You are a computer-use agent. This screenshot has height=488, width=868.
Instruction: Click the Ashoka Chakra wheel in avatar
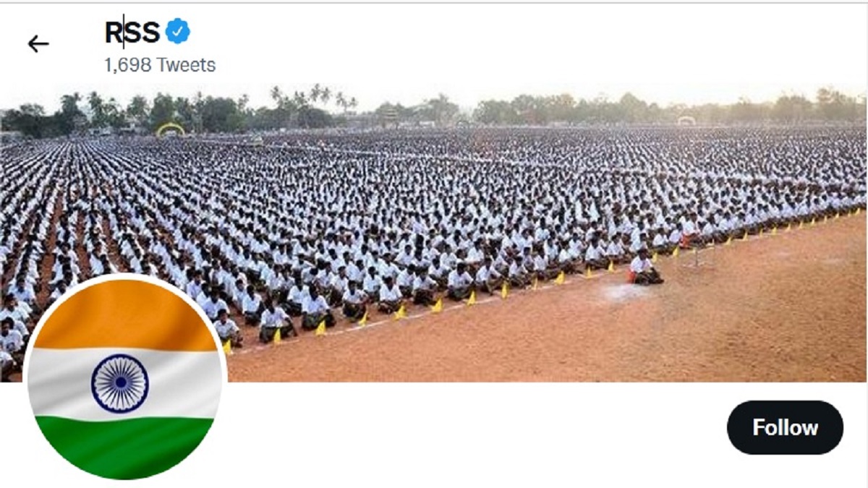click(120, 383)
